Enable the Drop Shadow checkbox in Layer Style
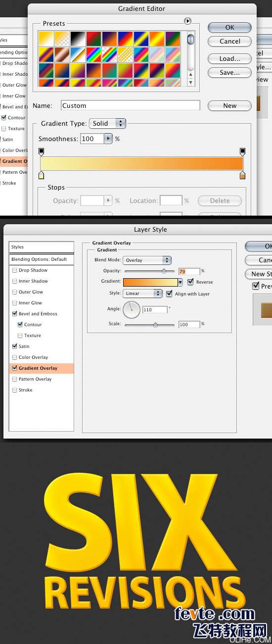This screenshot has height=644, width=272. 15,270
